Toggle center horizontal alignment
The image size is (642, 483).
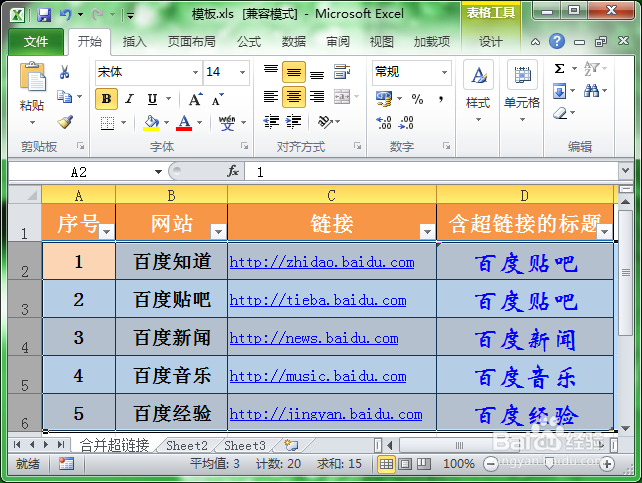click(294, 97)
